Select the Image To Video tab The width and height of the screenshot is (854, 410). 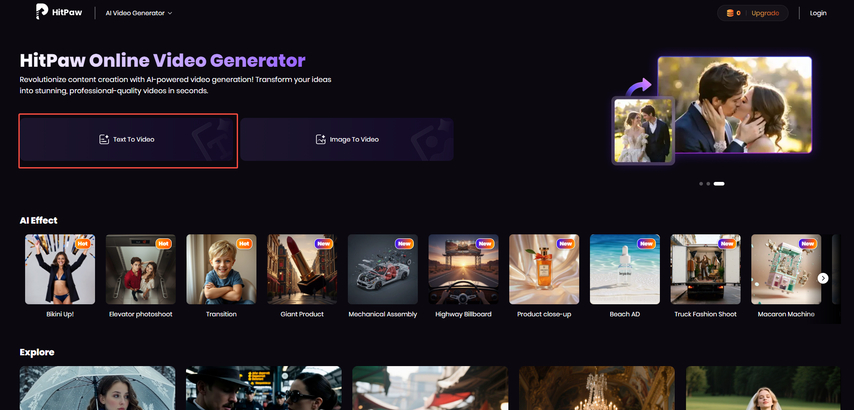click(x=346, y=140)
